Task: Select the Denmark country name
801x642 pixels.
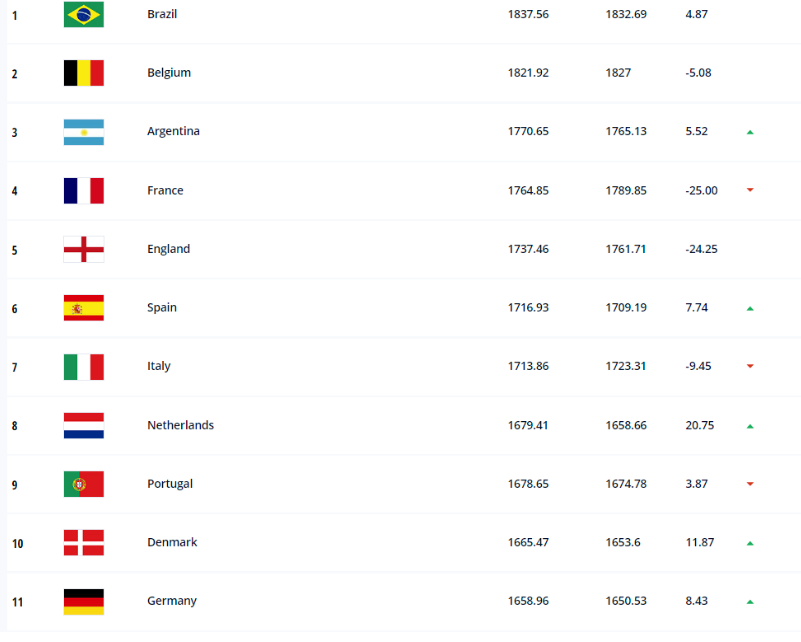Action: [171, 542]
